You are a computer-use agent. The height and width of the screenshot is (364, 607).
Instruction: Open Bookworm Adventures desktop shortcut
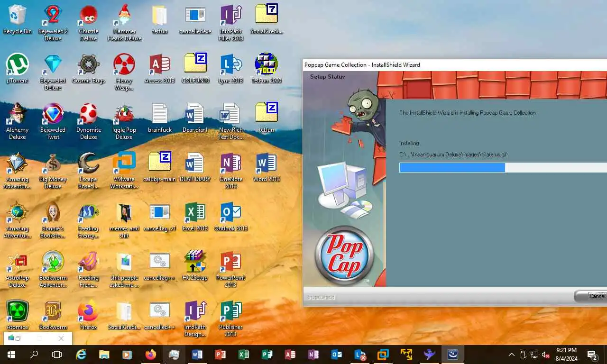53,269
